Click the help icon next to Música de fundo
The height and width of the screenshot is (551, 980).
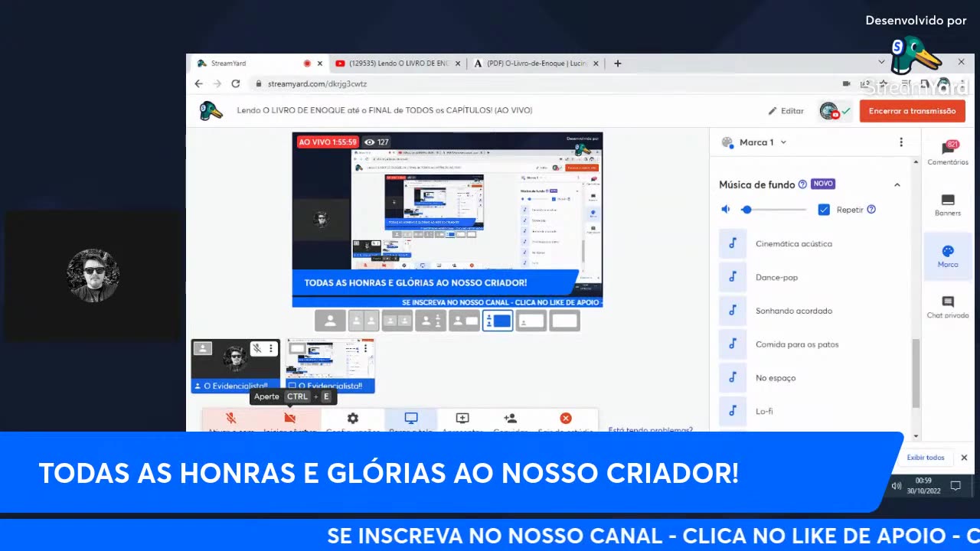pyautogui.click(x=802, y=184)
